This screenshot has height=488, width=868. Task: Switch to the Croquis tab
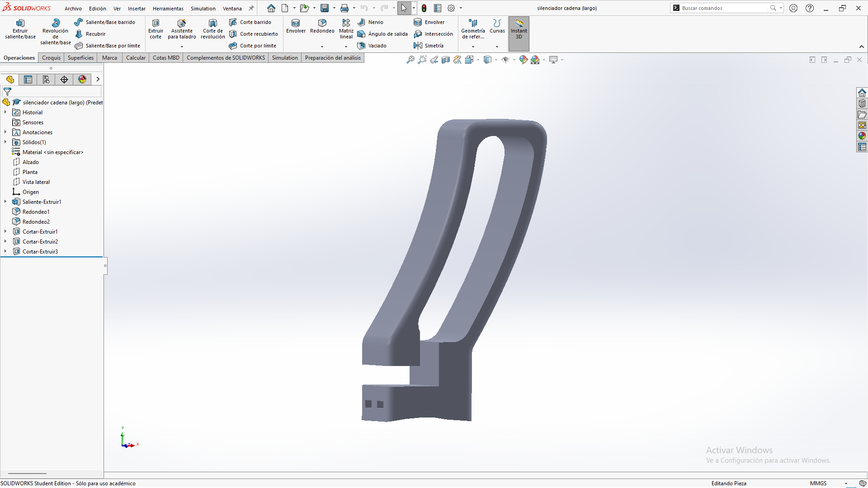[x=51, y=58]
